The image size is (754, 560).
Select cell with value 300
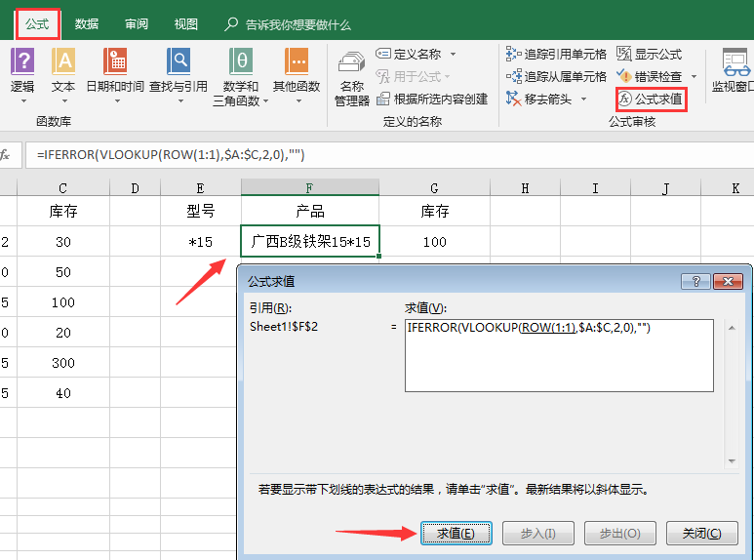63,363
